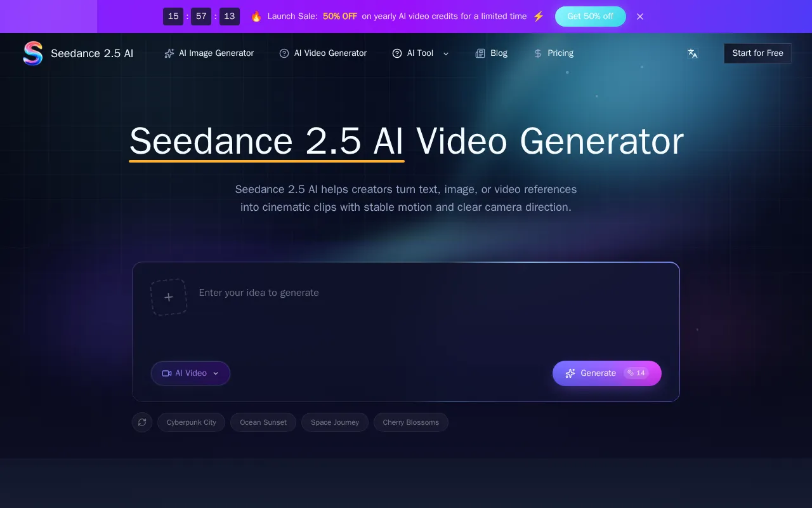The image size is (812, 508).
Task: Click the '50% OFF' sale text
Action: [x=340, y=17]
